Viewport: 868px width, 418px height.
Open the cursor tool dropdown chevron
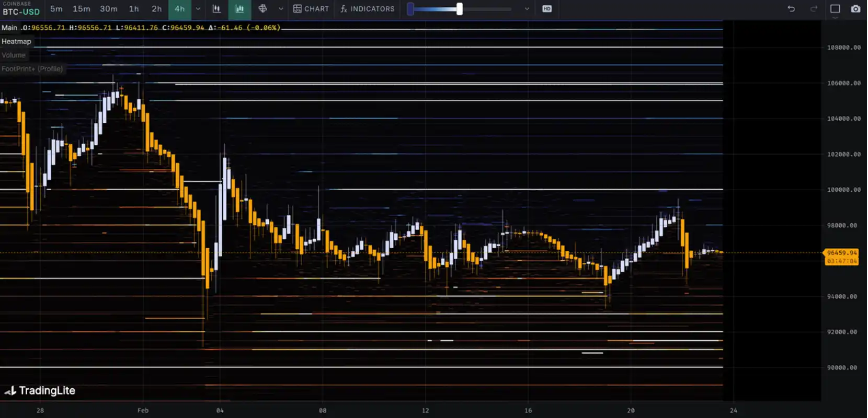pyautogui.click(x=281, y=9)
